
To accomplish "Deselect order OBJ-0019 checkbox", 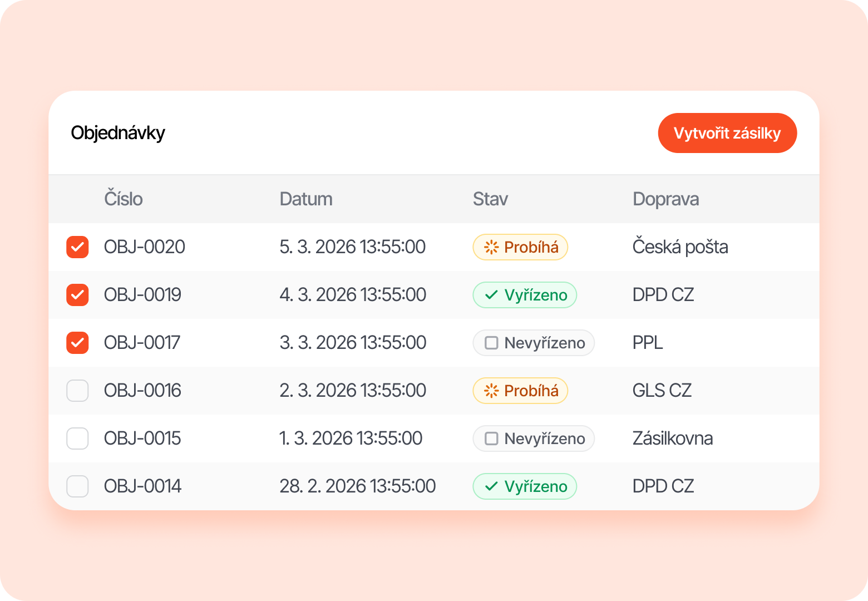I will tap(77, 295).
